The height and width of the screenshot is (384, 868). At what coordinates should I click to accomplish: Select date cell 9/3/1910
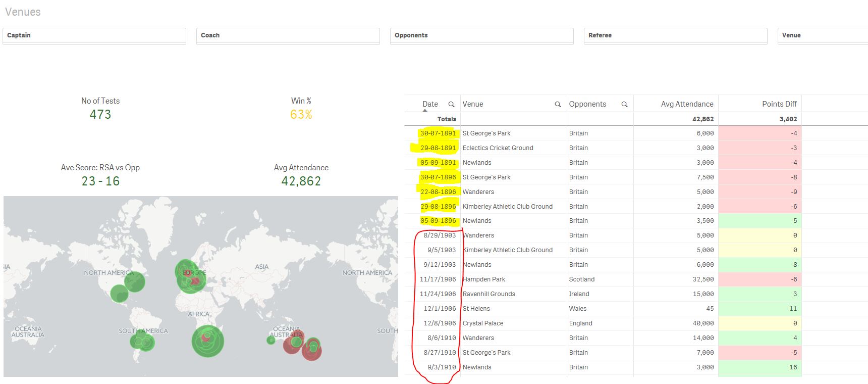click(x=442, y=367)
